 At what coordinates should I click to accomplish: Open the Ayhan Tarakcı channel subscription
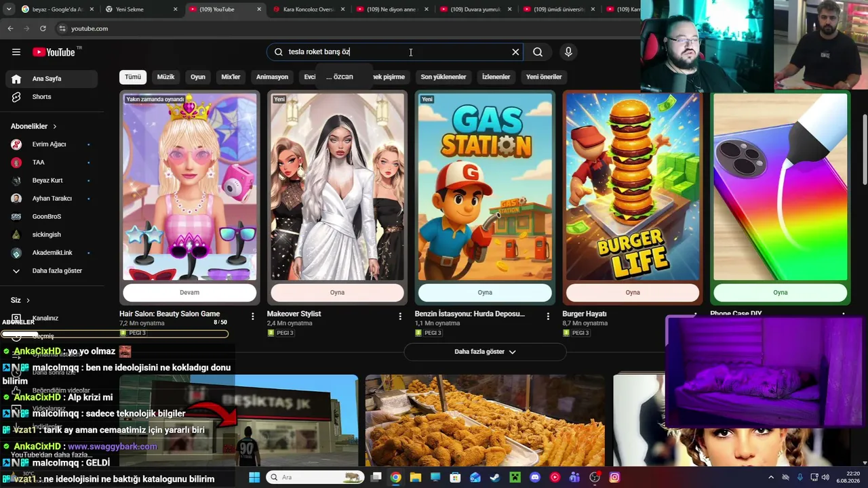52,199
